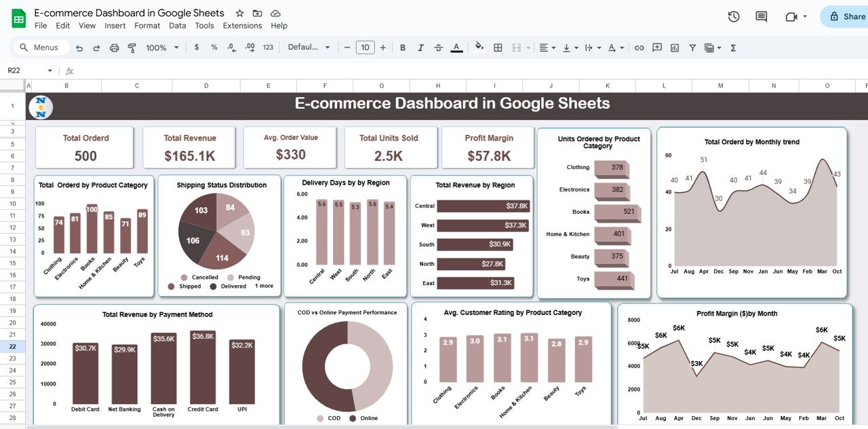This screenshot has width=868, height=429.
Task: Create a filter
Action: (x=692, y=48)
